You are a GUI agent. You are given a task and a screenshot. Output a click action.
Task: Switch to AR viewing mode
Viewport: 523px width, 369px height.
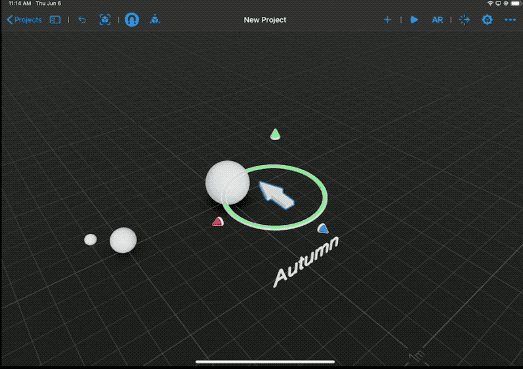pos(437,20)
